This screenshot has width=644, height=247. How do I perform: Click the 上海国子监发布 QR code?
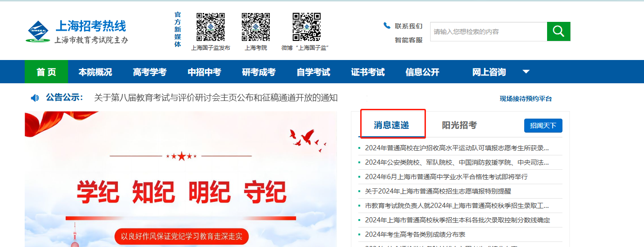click(x=211, y=27)
